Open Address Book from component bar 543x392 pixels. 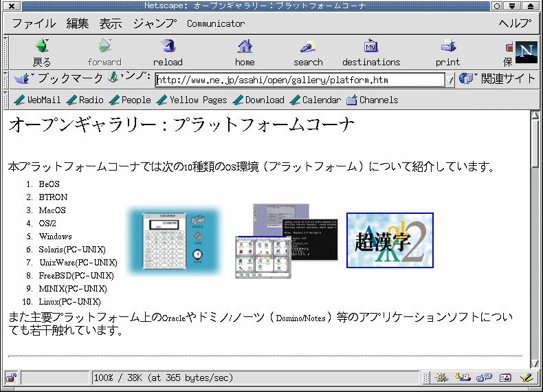click(505, 377)
